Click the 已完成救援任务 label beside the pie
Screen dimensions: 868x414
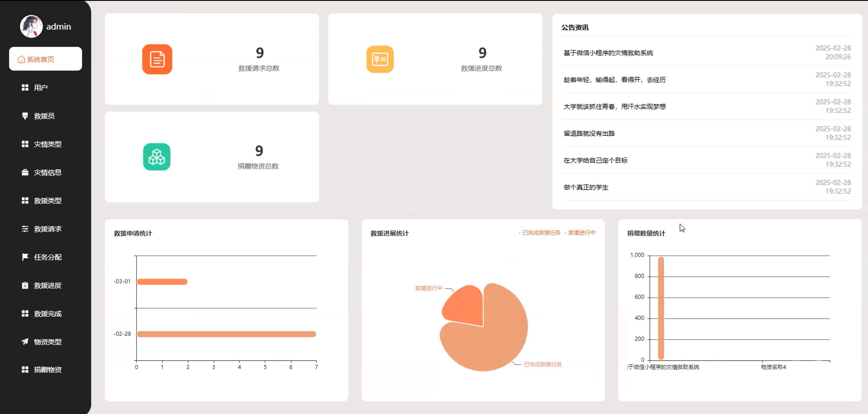[x=542, y=365]
